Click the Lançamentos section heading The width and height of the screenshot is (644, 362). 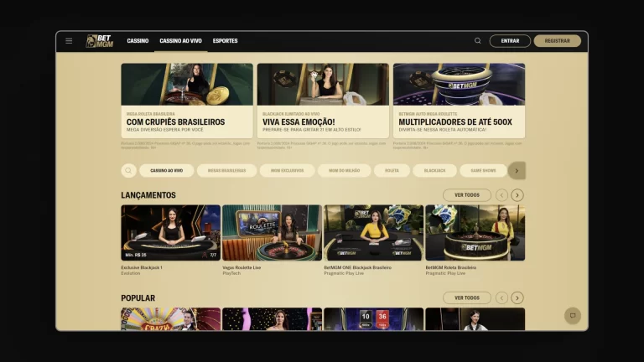point(148,195)
